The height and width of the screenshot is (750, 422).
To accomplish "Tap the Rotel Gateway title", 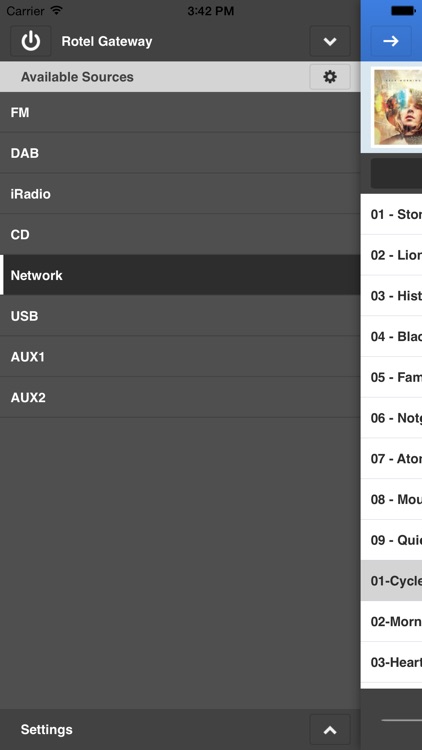I will coord(107,42).
